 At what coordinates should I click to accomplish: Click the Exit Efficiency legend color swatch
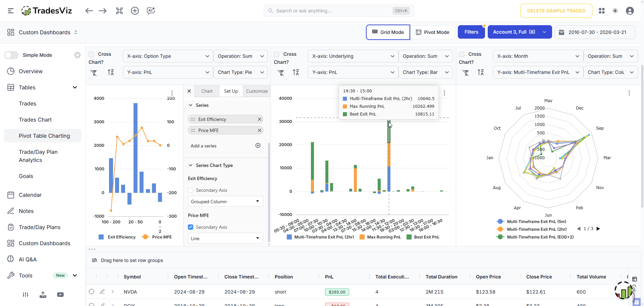point(101,237)
